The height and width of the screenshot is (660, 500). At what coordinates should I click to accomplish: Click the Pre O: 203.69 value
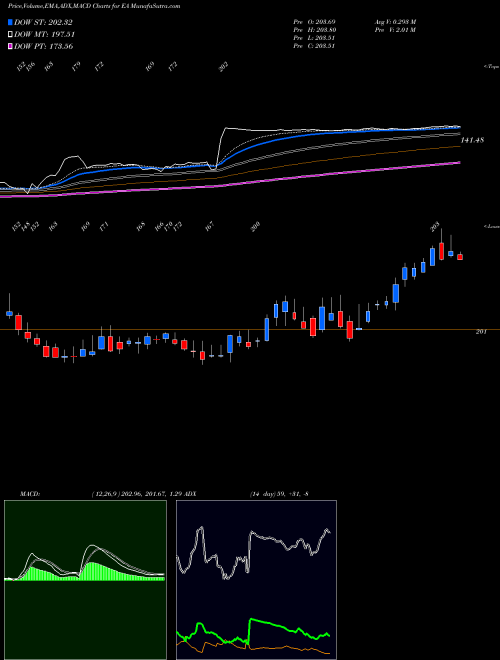[314, 21]
